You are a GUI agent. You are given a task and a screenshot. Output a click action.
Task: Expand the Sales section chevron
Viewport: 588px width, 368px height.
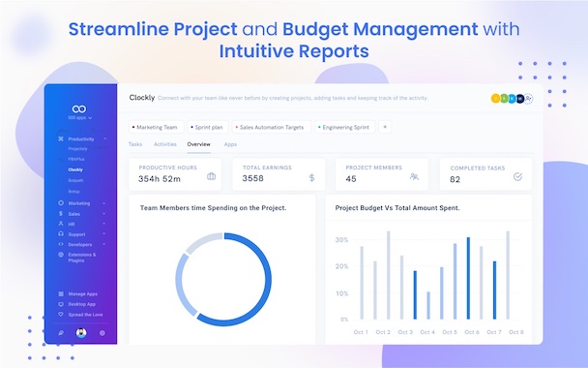point(103,214)
